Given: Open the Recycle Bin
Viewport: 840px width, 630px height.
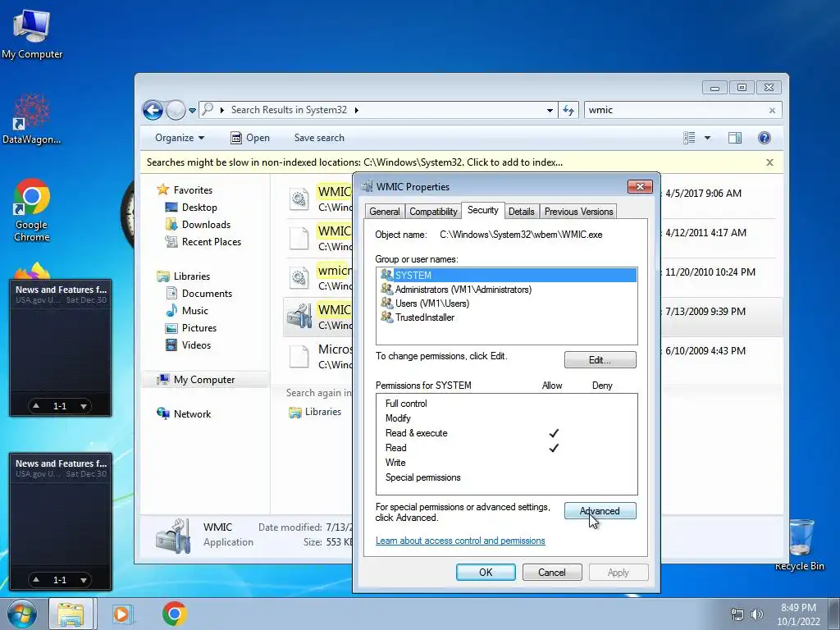Looking at the screenshot, I should coord(800,544).
